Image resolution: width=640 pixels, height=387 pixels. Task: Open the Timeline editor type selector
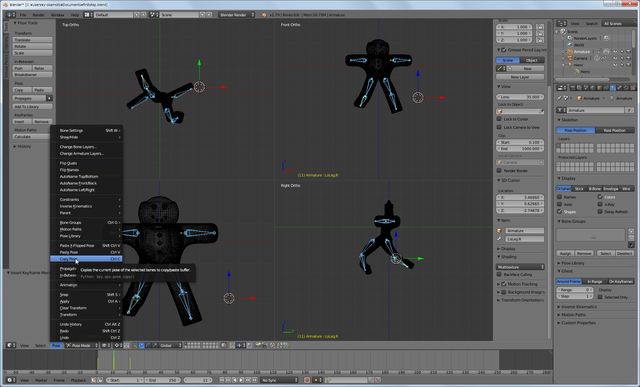pyautogui.click(x=11, y=380)
